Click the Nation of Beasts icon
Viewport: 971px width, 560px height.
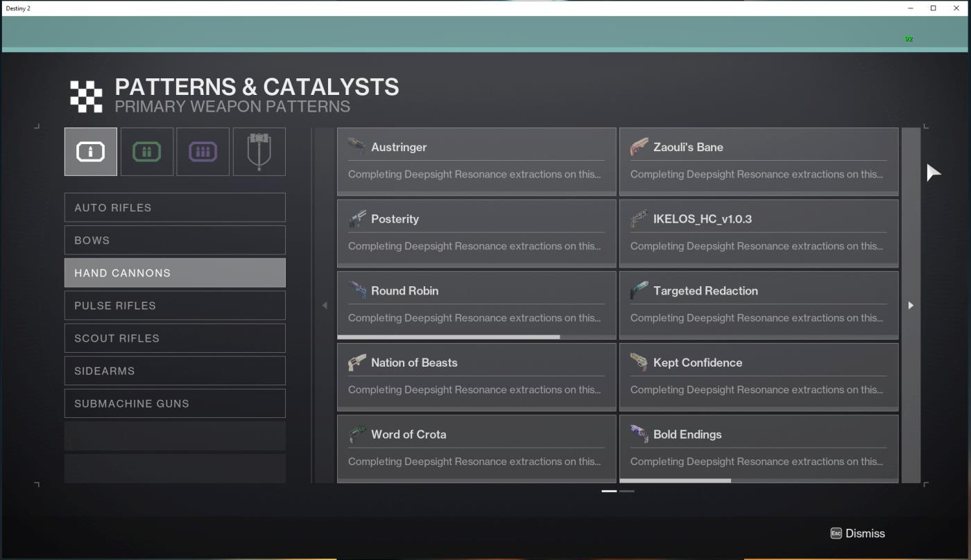coord(356,362)
